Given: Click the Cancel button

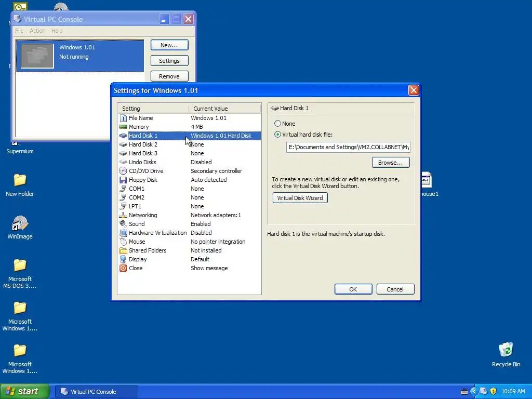Looking at the screenshot, I should click(x=395, y=289).
